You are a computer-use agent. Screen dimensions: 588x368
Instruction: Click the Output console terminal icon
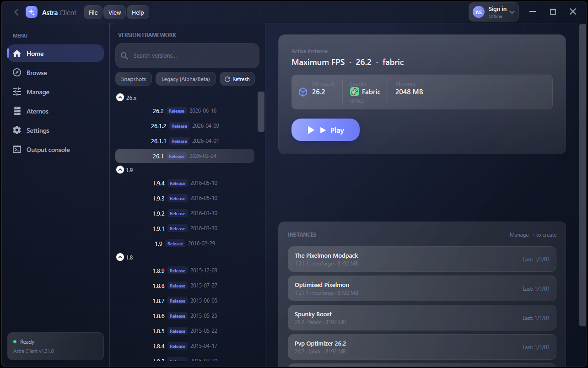(x=17, y=150)
